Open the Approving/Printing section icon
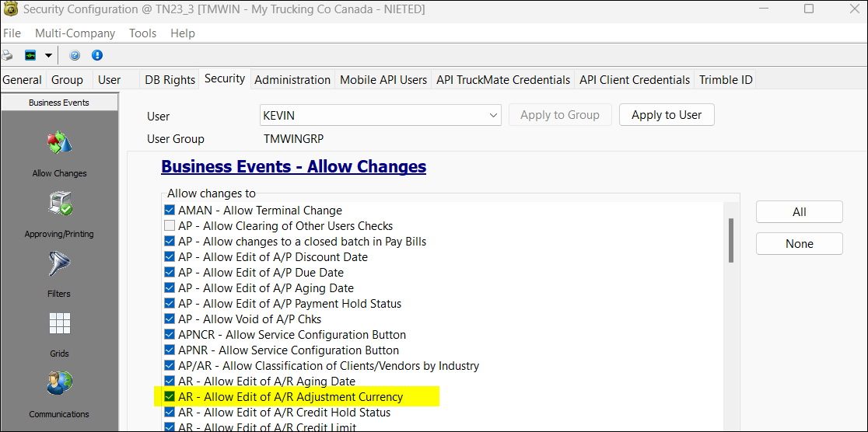 pos(59,204)
